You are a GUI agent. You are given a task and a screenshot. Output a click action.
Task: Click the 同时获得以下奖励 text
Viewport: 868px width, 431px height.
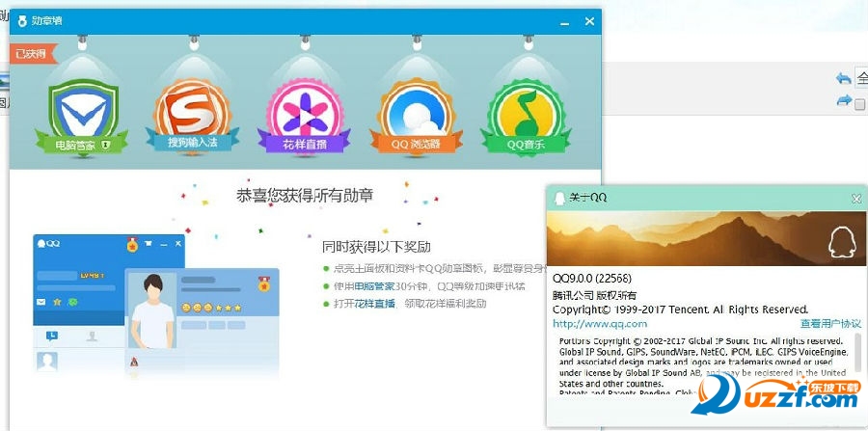coord(376,246)
